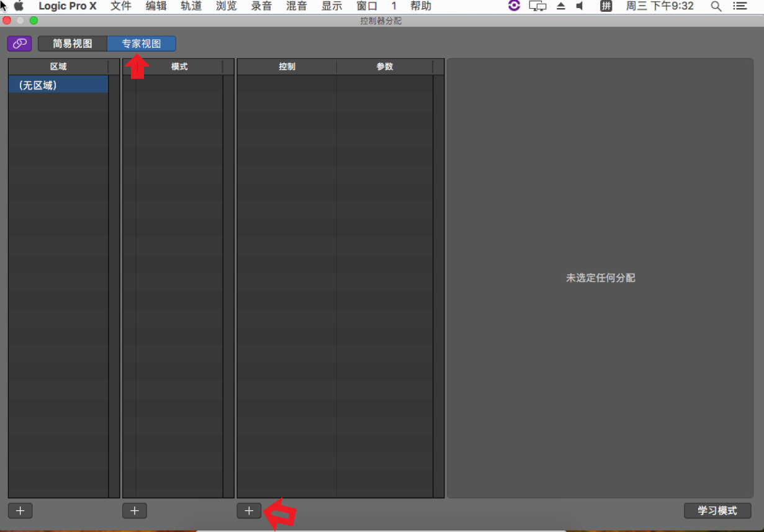Open the 混音 menu

click(x=296, y=6)
